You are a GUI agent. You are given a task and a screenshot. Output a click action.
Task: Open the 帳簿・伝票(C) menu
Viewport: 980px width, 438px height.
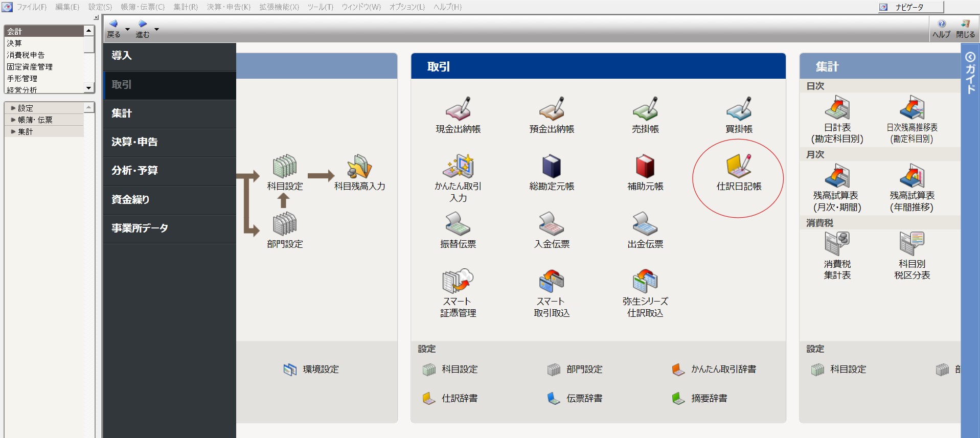click(x=143, y=7)
